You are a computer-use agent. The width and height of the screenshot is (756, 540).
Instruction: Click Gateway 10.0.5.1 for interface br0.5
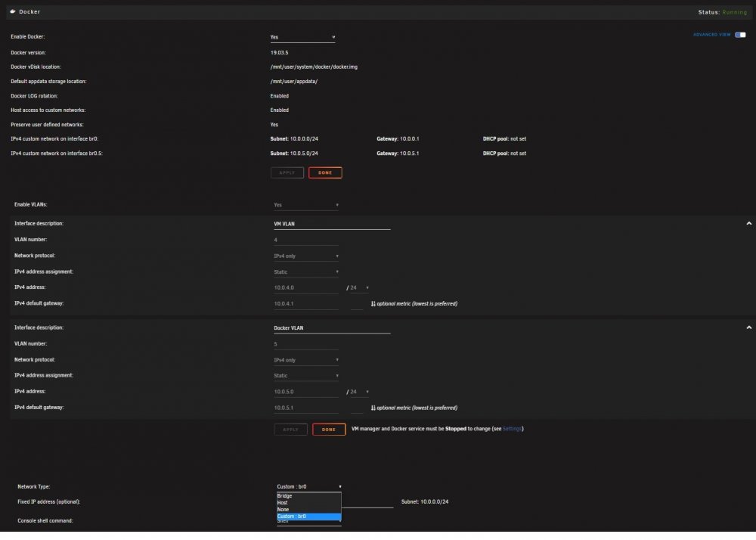[x=398, y=154]
